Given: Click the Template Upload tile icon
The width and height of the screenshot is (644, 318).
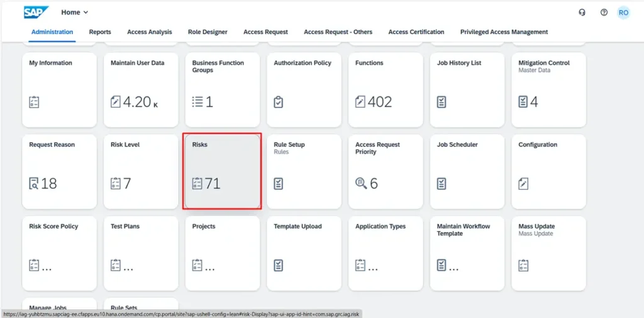Looking at the screenshot, I should [x=279, y=265].
